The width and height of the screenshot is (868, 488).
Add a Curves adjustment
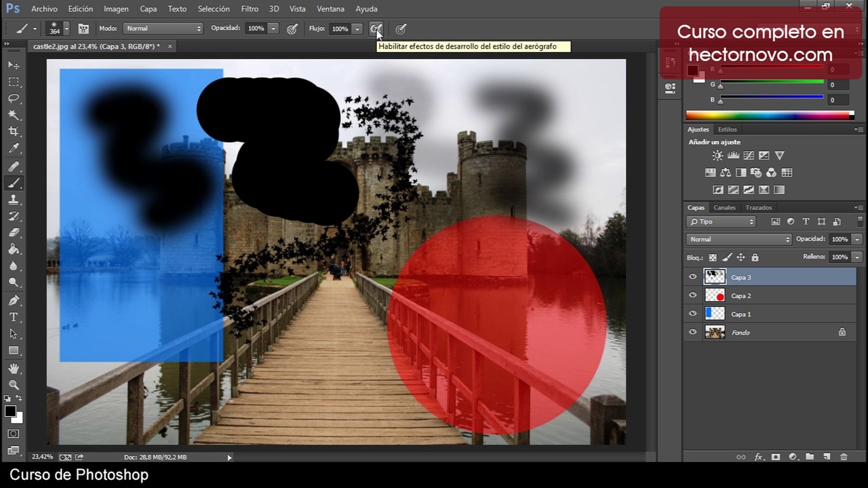(x=749, y=156)
